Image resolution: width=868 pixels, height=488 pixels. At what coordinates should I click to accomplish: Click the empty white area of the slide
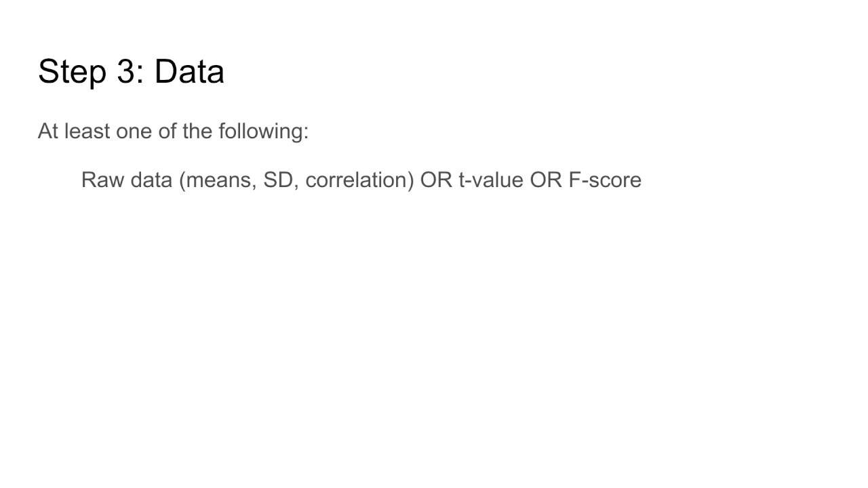(x=434, y=339)
